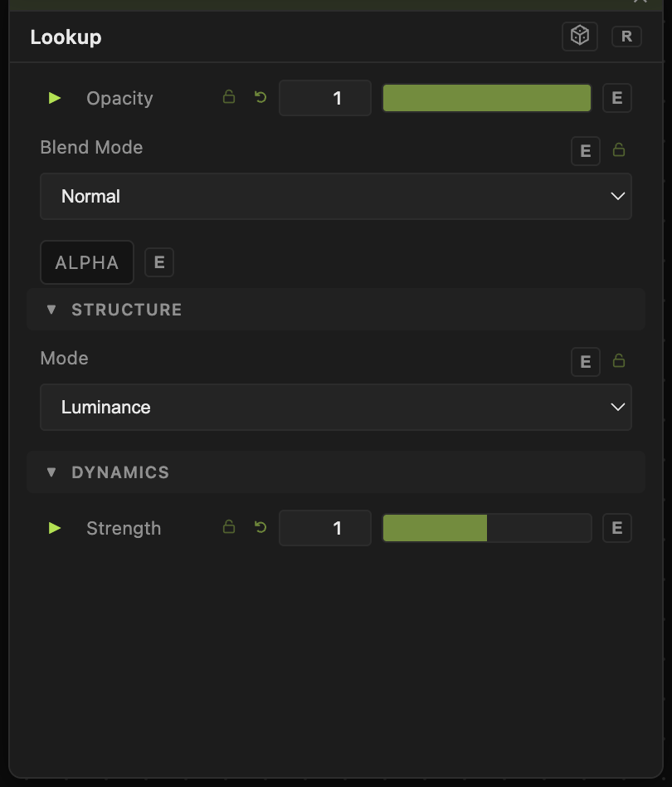The height and width of the screenshot is (787, 672).
Task: Reset Strength with the undo arrow icon
Action: point(261,527)
